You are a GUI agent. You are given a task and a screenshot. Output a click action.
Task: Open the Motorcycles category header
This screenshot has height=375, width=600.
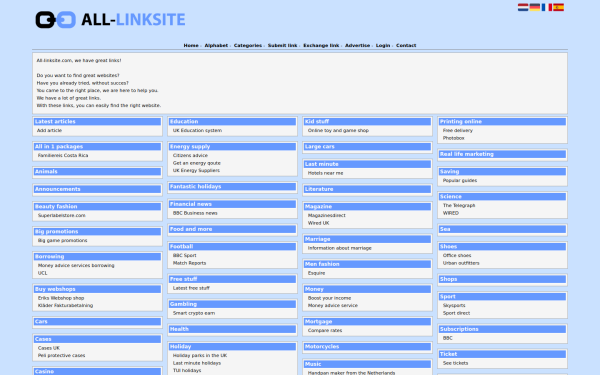click(x=368, y=347)
